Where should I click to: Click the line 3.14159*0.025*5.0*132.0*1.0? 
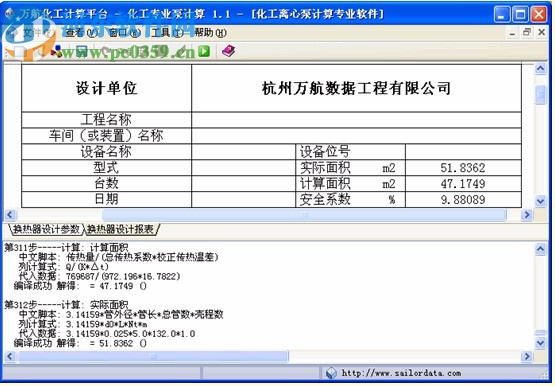point(107,333)
